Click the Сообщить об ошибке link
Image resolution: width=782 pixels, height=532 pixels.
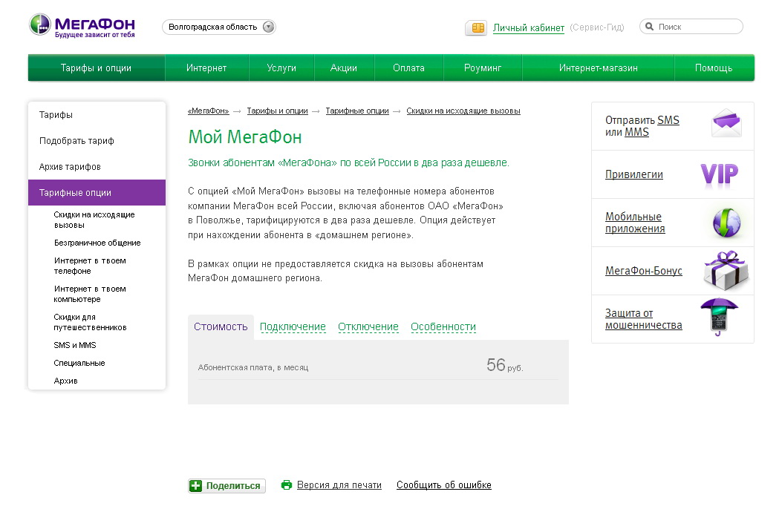(443, 485)
